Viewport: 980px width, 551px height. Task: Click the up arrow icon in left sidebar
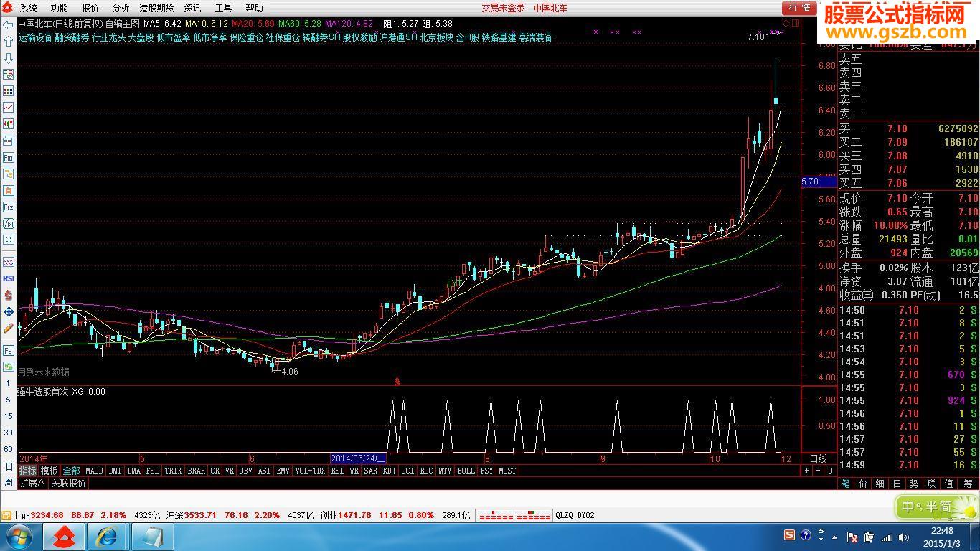pos(9,41)
